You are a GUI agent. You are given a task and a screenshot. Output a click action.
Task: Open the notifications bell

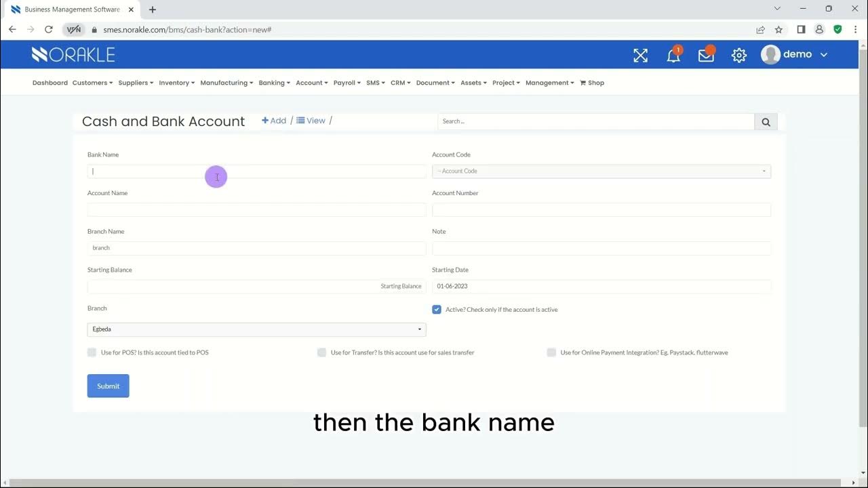tap(673, 56)
